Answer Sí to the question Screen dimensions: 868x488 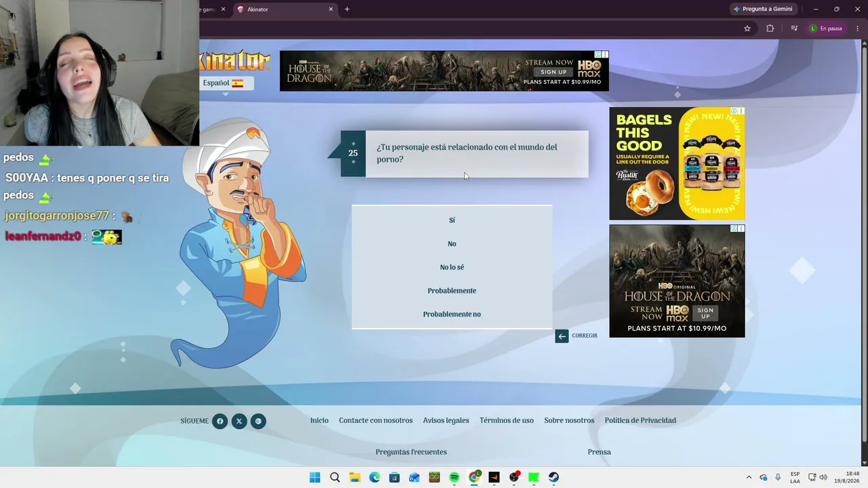click(x=452, y=220)
